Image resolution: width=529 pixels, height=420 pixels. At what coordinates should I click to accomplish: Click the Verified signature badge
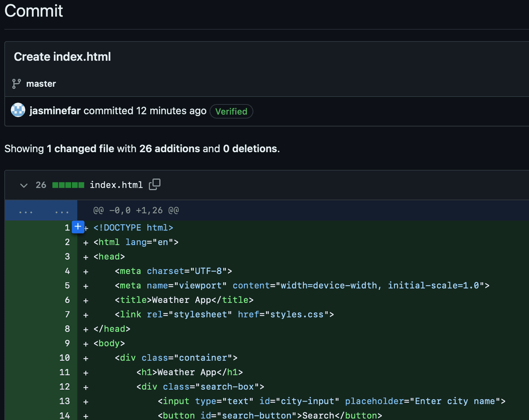(231, 112)
